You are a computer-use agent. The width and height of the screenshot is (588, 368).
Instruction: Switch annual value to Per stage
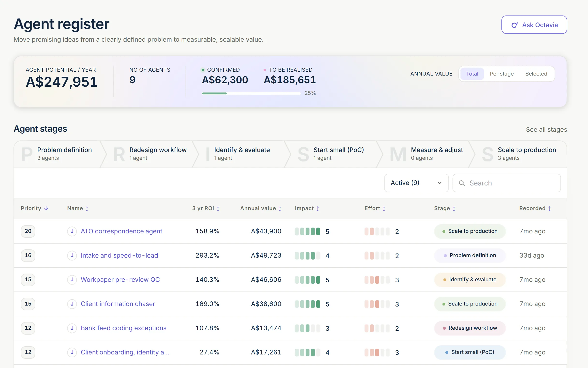[501, 74]
